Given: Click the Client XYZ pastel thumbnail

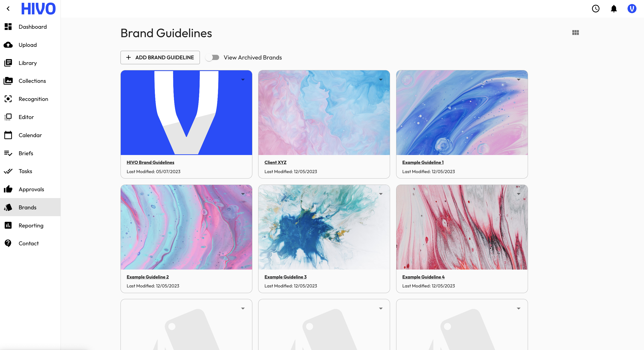Looking at the screenshot, I should [324, 113].
